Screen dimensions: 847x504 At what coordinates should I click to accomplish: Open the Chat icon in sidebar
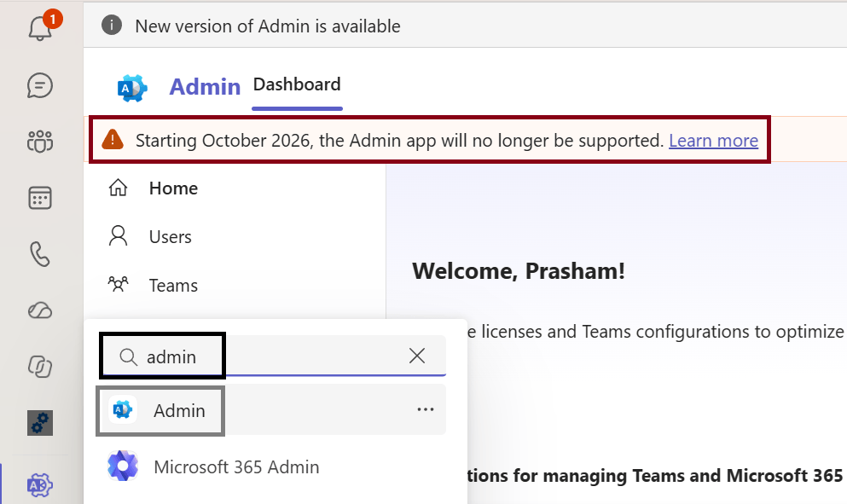40,85
